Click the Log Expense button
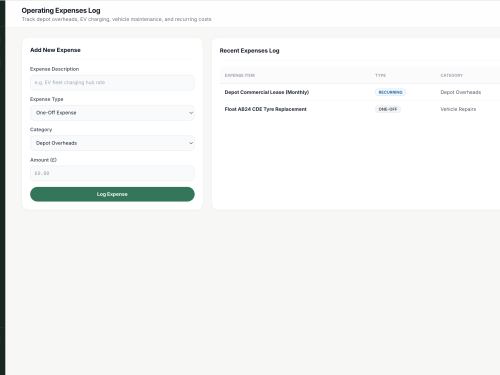 [112, 194]
